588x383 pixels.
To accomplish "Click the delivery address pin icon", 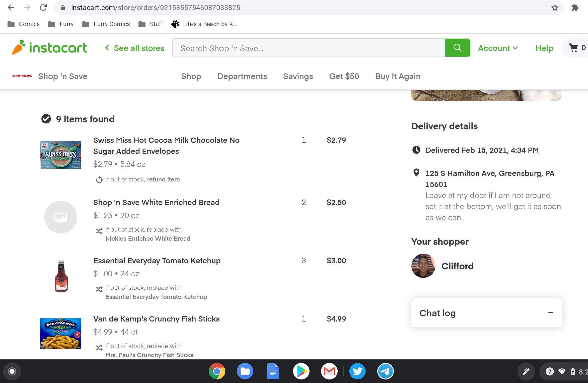I will tap(416, 173).
